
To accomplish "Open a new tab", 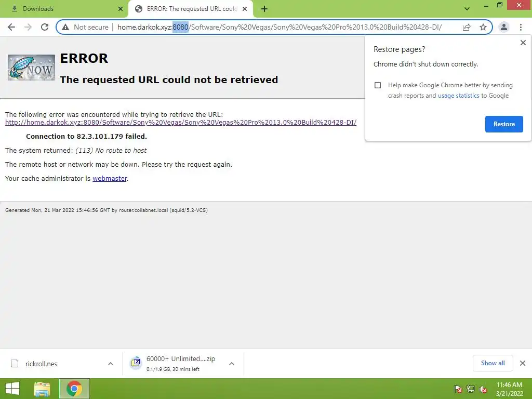I will 264,9.
